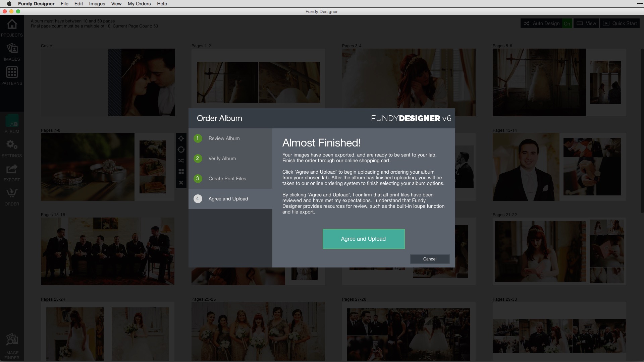Open the View menu in menu bar
644x362 pixels.
(x=116, y=4)
